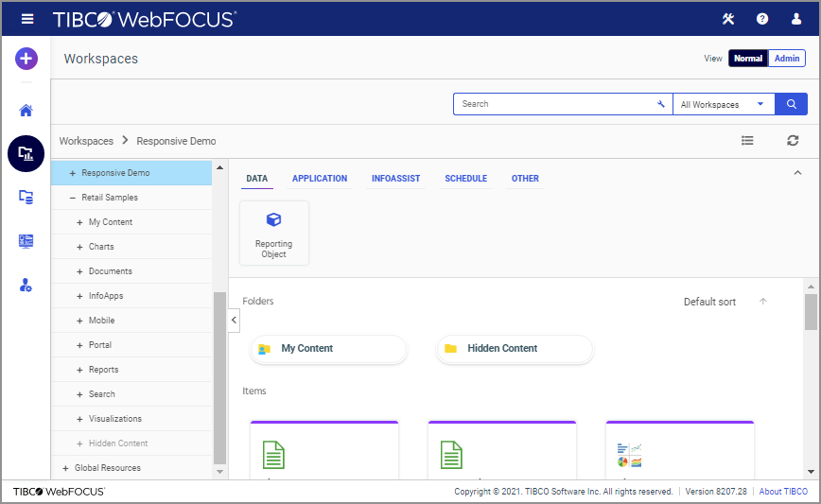Click the TIBCO WebFOCUS header logo
The width and height of the screenshot is (821, 504).
(145, 19)
